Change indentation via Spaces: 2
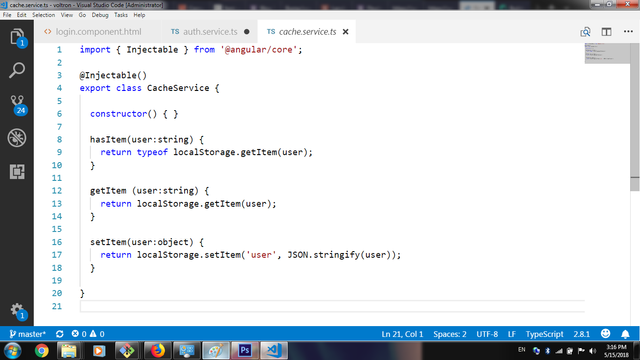Screen dimensions: 640x360 [450, 334]
